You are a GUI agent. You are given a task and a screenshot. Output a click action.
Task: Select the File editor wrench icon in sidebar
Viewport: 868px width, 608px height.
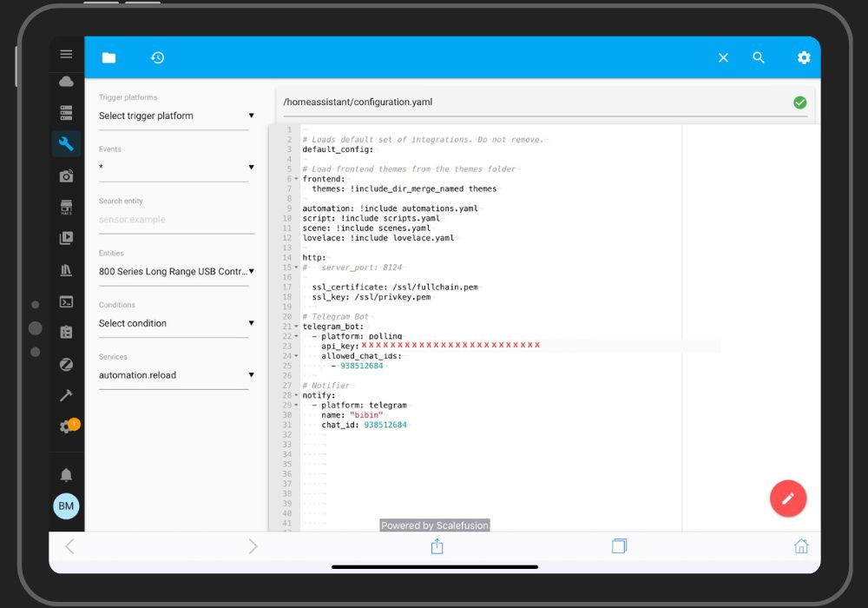66,143
